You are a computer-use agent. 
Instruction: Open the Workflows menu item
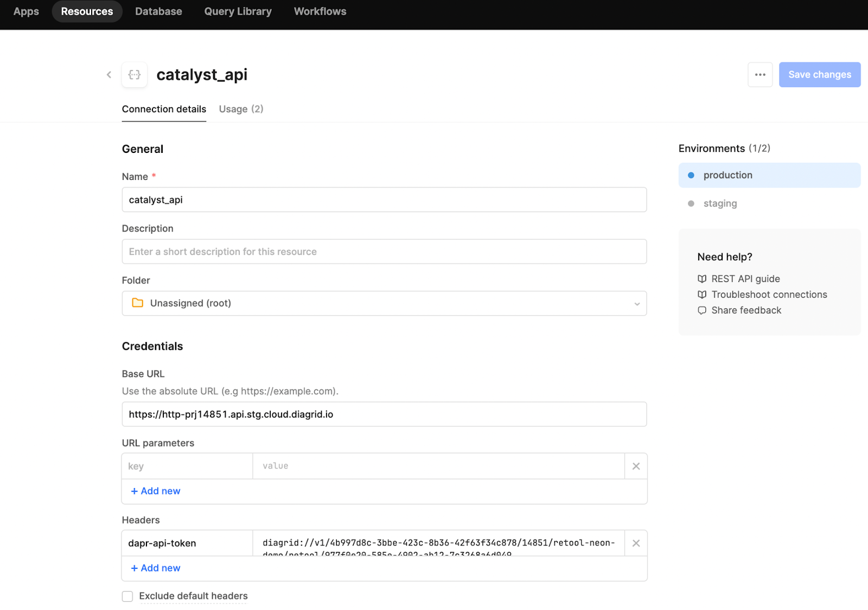pos(320,11)
